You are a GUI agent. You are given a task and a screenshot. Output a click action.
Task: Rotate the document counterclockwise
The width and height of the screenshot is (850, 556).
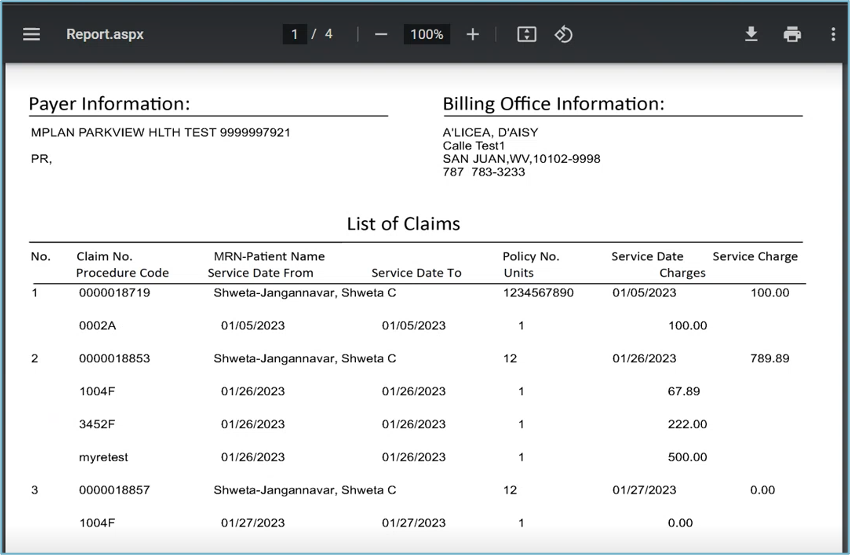point(564,34)
